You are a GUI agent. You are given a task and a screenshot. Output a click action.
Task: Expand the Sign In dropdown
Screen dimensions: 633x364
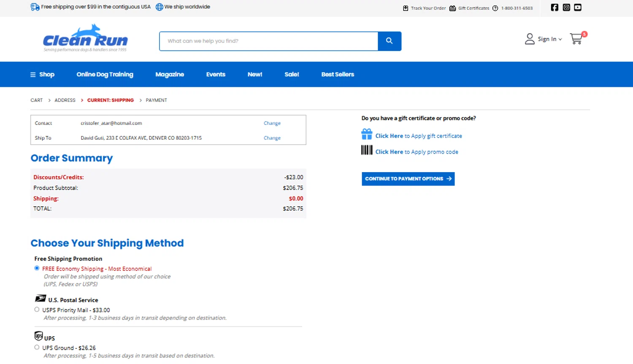coord(549,39)
